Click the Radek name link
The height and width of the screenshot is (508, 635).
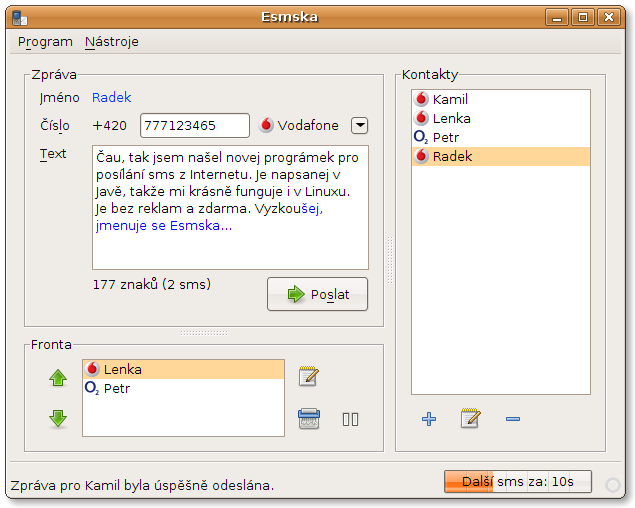point(111,97)
